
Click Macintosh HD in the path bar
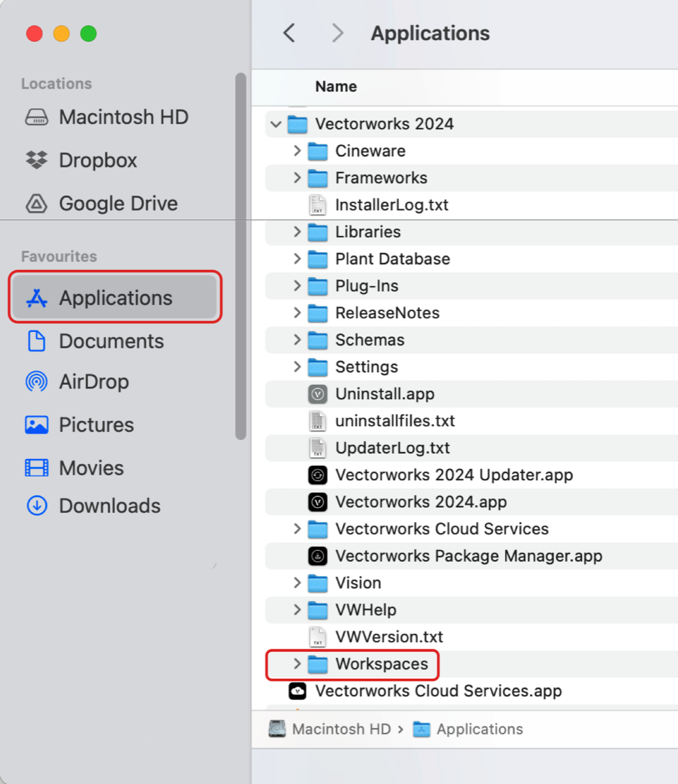coord(340,729)
